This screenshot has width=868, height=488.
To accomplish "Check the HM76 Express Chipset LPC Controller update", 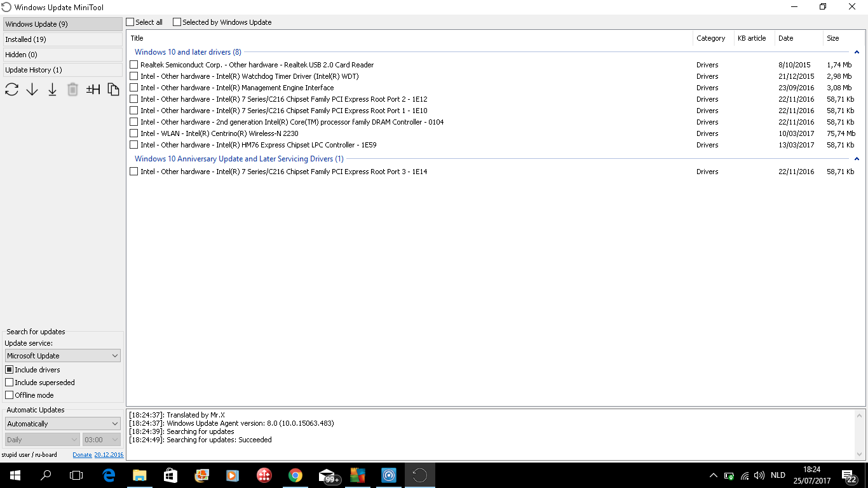I will pyautogui.click(x=133, y=145).
